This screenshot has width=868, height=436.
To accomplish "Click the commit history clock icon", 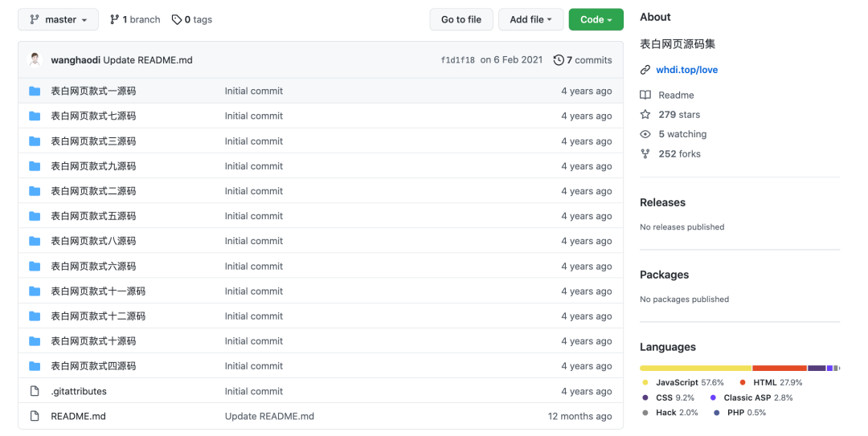I will pyautogui.click(x=559, y=59).
